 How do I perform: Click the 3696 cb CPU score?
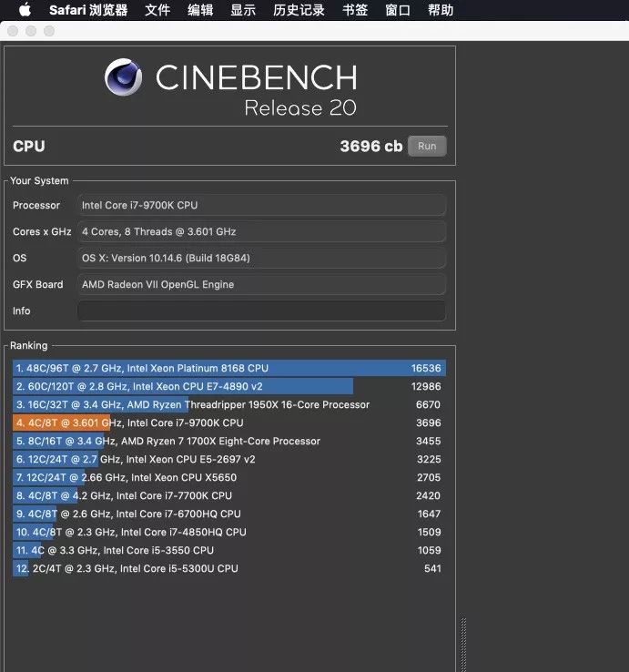371,146
